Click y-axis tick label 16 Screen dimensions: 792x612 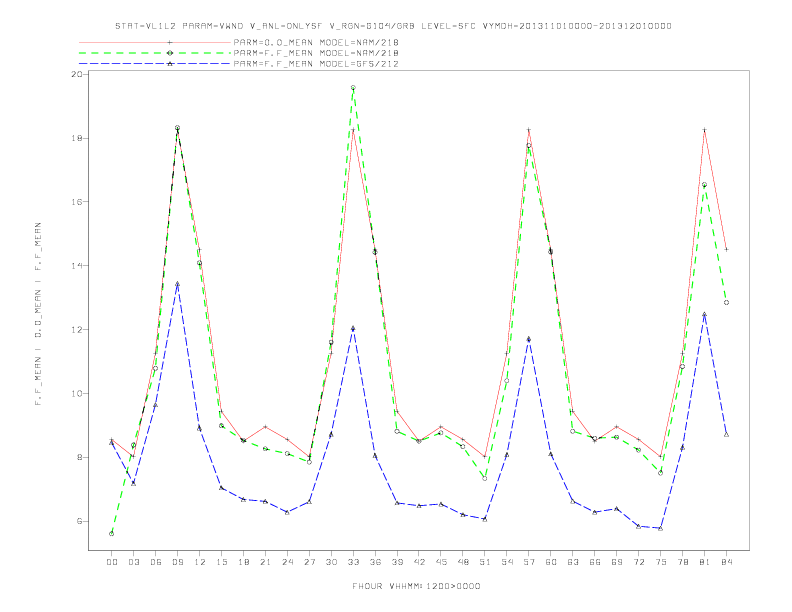pyautogui.click(x=77, y=201)
